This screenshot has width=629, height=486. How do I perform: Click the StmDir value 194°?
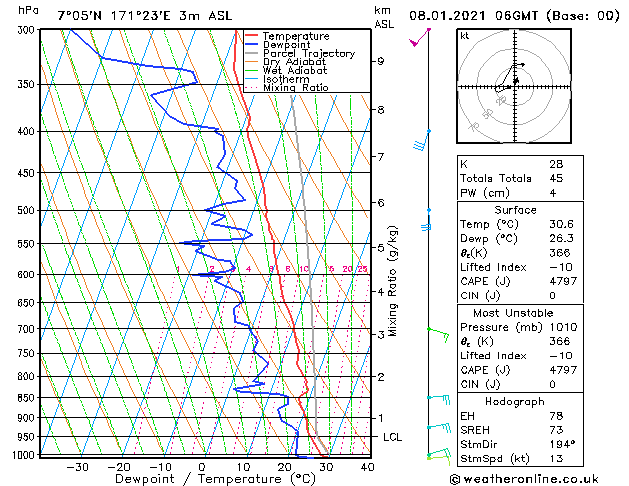point(562,444)
